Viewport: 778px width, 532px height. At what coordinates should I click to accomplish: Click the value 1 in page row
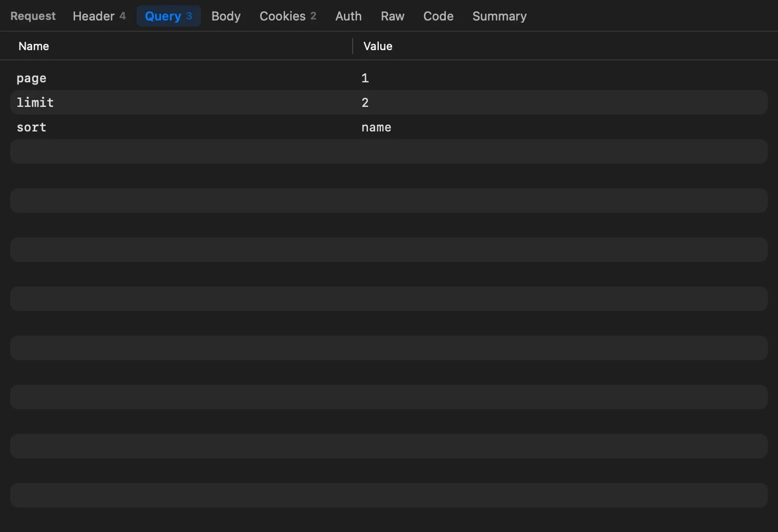tap(365, 78)
